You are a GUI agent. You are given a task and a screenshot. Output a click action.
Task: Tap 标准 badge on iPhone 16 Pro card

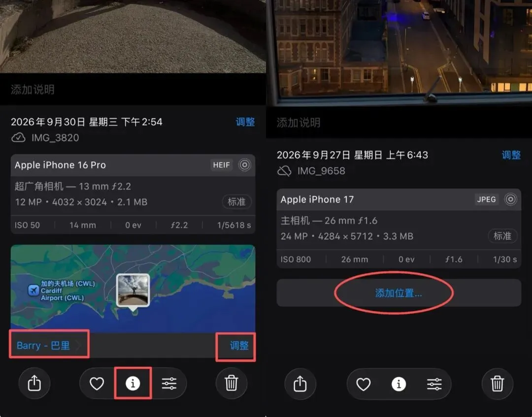tap(236, 202)
